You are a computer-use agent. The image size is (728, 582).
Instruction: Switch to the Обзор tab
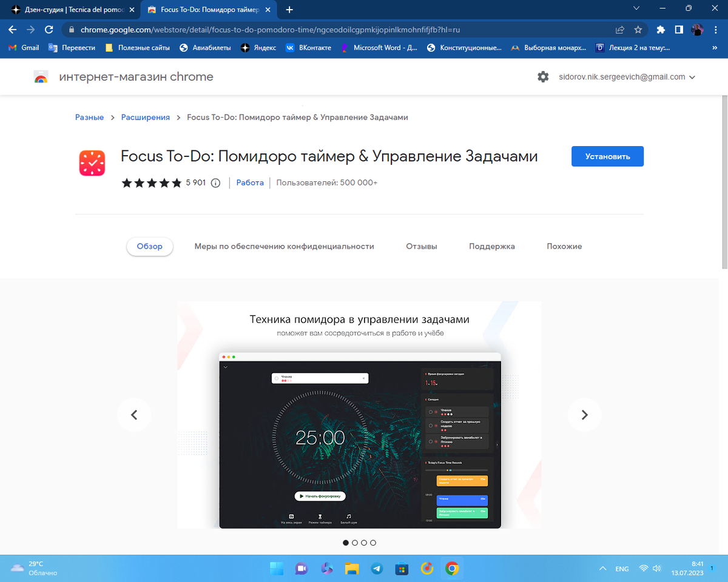150,246
